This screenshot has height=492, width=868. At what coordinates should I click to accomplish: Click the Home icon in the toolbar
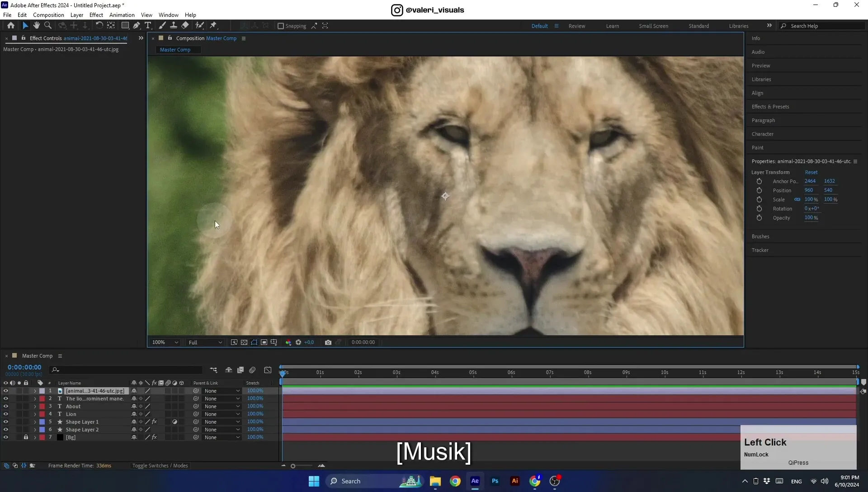(11, 26)
